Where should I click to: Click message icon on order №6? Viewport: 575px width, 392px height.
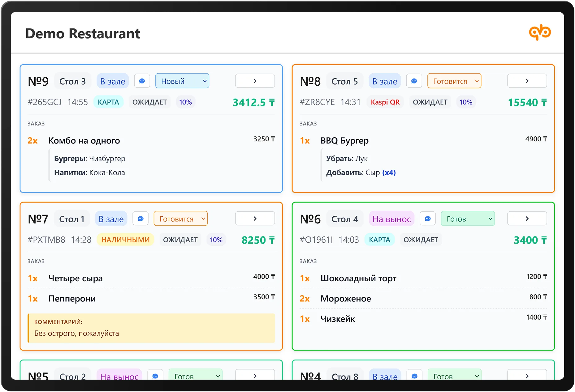click(x=428, y=219)
